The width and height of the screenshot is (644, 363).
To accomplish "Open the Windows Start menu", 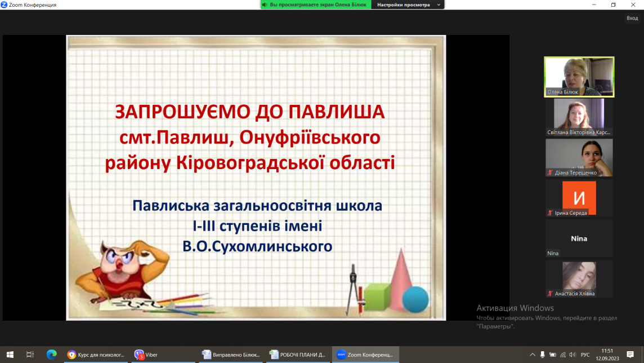I will pyautogui.click(x=10, y=355).
